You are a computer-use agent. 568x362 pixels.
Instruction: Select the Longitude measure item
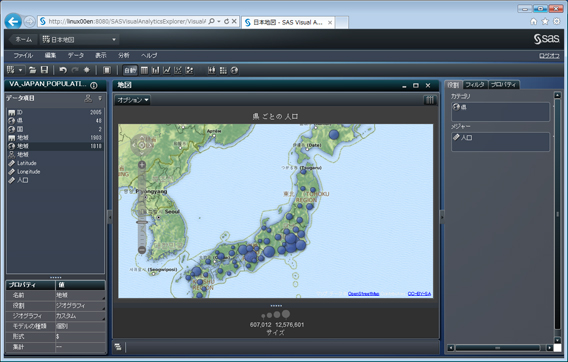(x=55, y=171)
